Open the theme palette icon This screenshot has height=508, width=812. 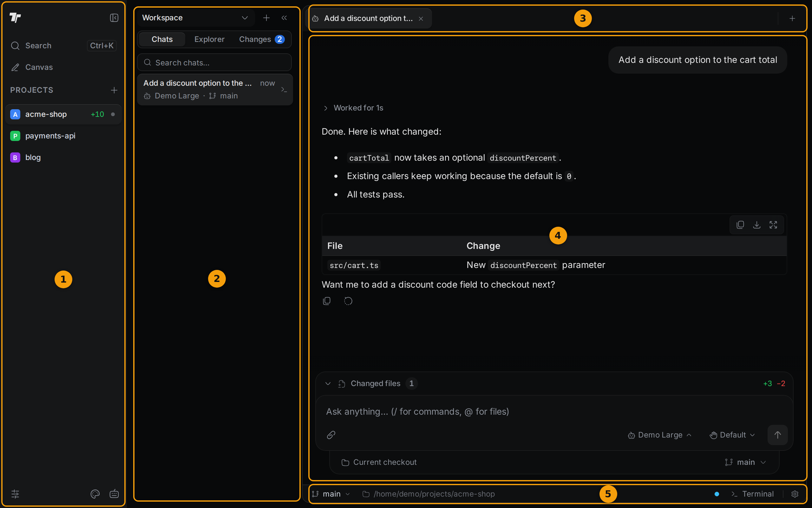(x=95, y=493)
